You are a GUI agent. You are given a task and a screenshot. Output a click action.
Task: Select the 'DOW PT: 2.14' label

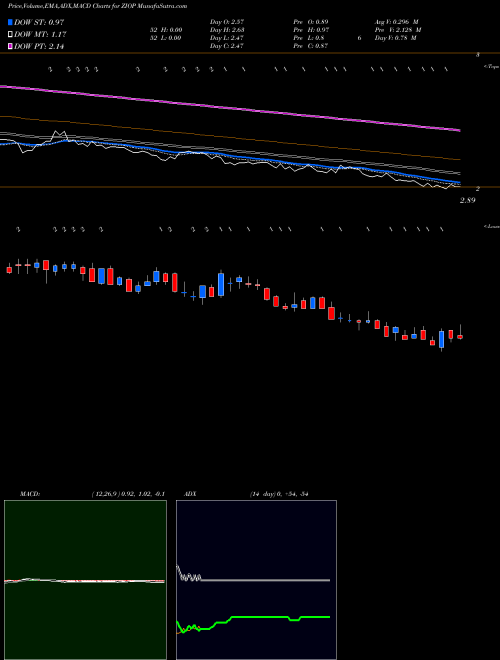(x=39, y=47)
